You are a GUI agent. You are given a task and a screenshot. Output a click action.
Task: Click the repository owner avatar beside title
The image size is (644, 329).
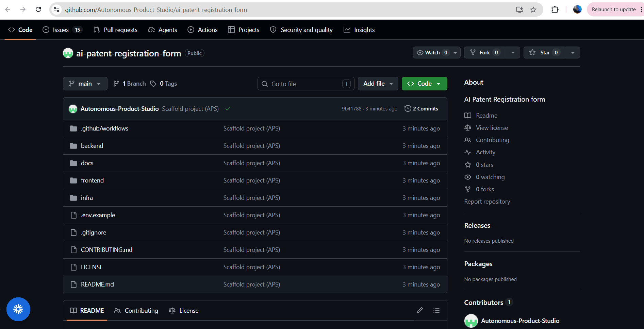coord(68,53)
